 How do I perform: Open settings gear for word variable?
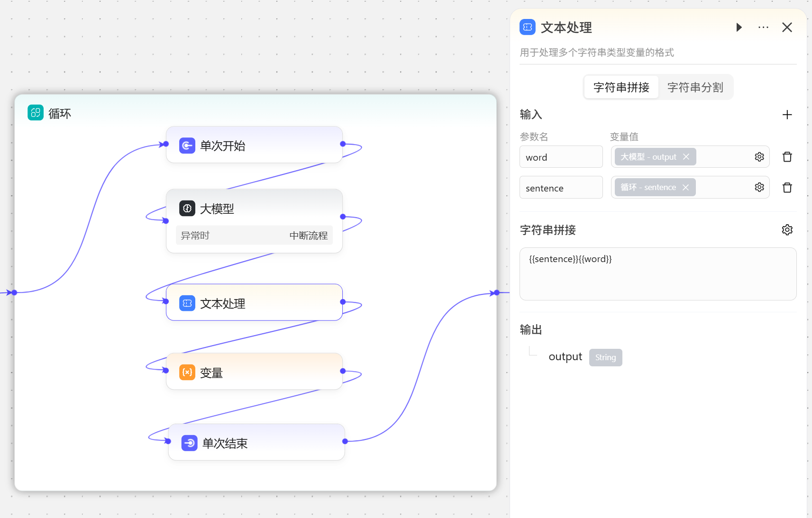pos(759,157)
